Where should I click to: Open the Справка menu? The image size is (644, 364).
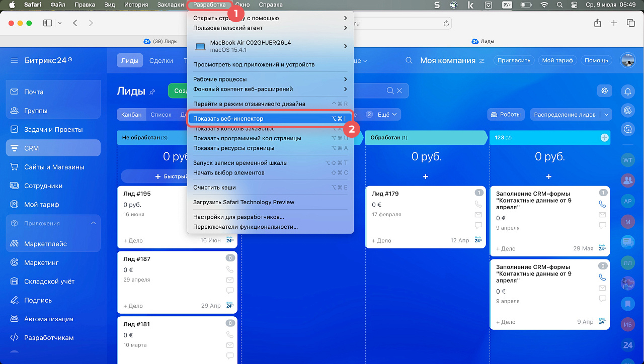click(x=271, y=5)
